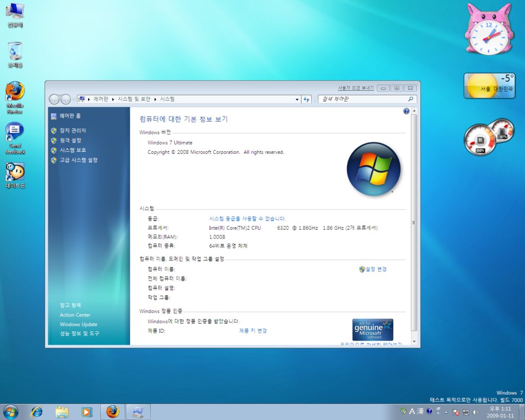Open the address bar history dropdown arrow
The image size is (525, 420).
297,99
